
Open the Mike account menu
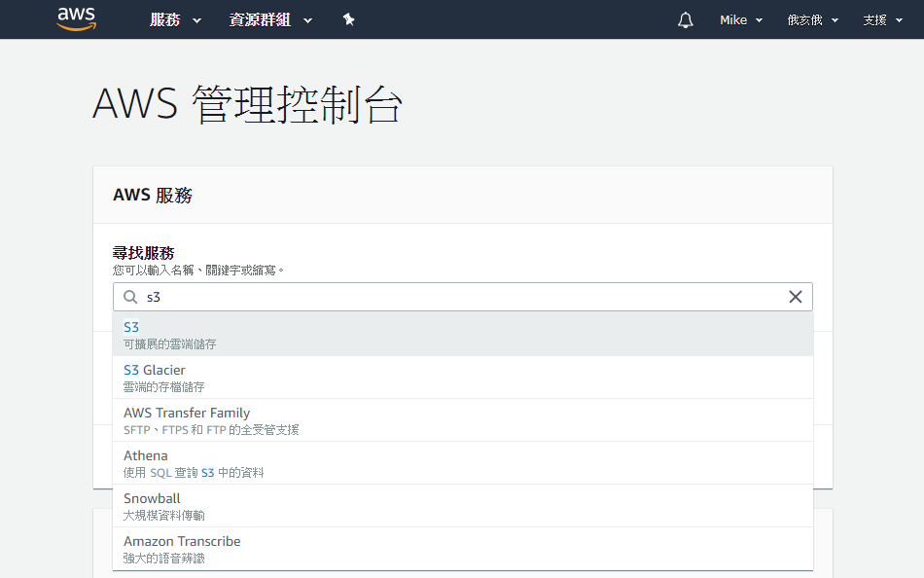733,20
